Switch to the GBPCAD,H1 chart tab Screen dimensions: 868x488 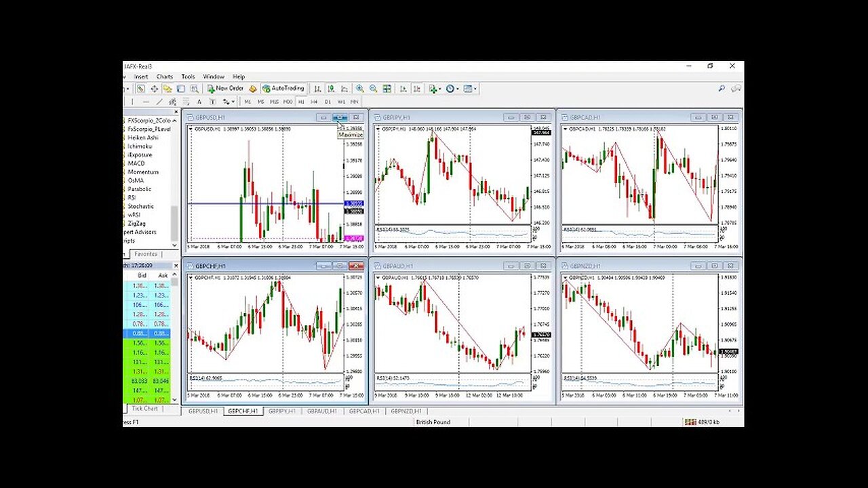pos(363,411)
